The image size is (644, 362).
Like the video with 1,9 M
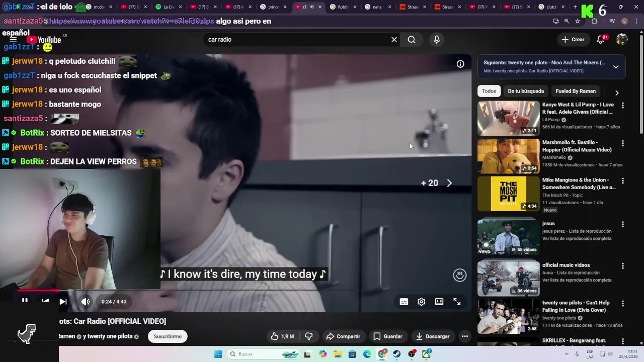pos(282,336)
